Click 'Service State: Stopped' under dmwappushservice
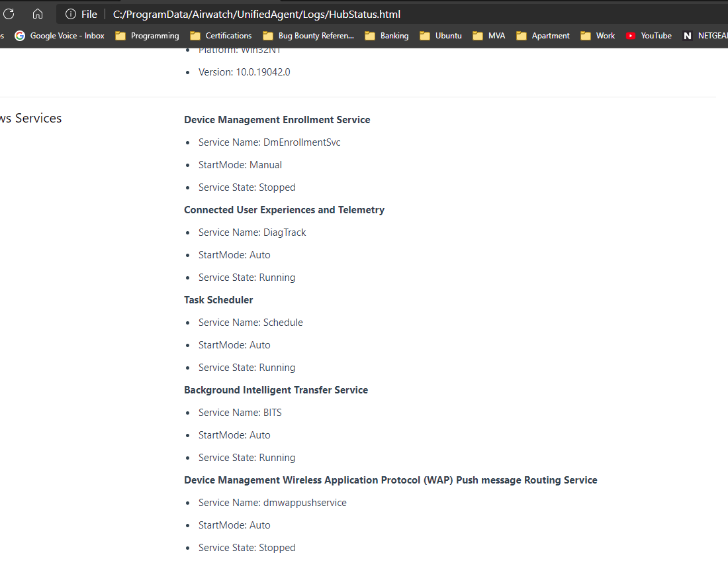Screen dimensions: 728x561 [x=247, y=548]
